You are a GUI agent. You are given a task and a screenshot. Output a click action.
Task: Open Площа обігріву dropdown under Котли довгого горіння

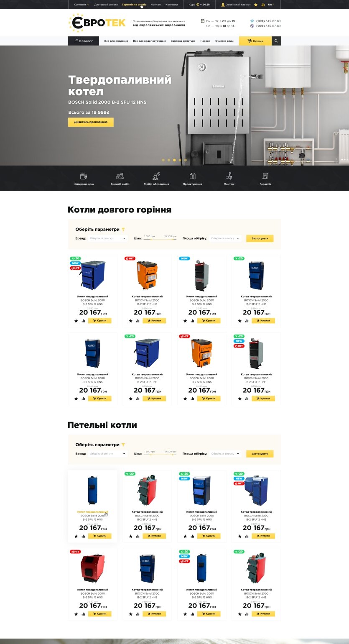[x=225, y=238]
